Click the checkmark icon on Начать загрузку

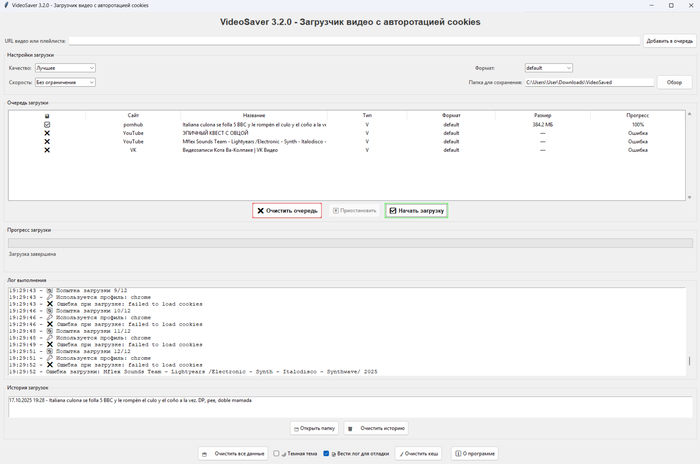(393, 211)
